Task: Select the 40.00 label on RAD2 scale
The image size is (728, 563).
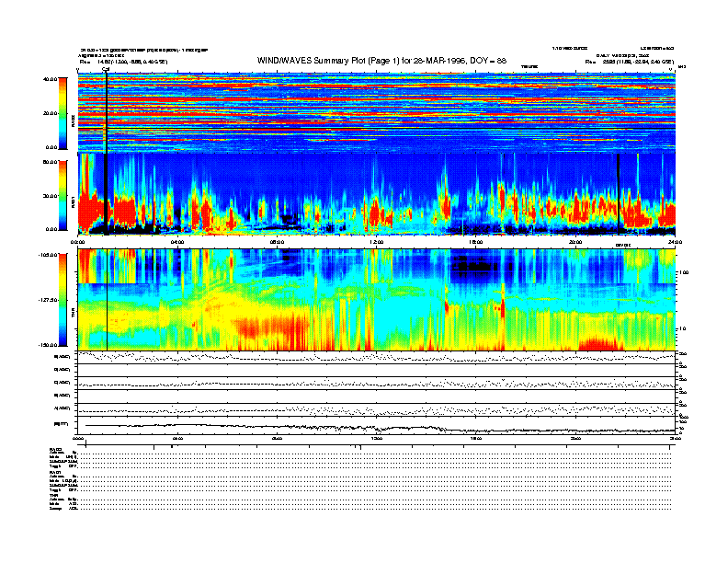Action: point(50,79)
